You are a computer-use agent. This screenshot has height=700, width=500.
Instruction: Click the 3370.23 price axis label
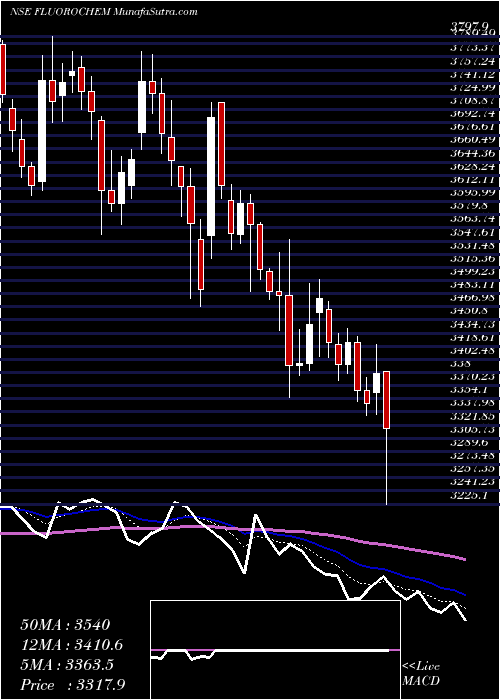pyautogui.click(x=475, y=376)
